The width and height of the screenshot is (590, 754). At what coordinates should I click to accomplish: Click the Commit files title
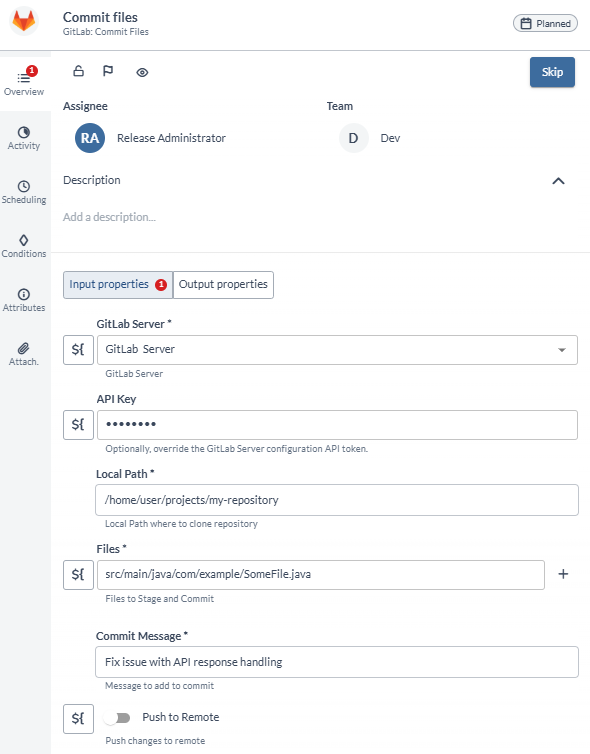coord(100,17)
